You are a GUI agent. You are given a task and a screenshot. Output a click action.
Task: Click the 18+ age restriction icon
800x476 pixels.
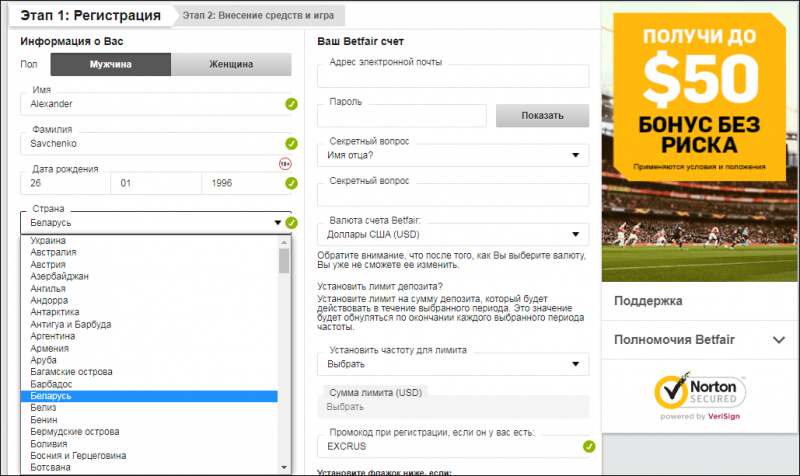coord(285,164)
